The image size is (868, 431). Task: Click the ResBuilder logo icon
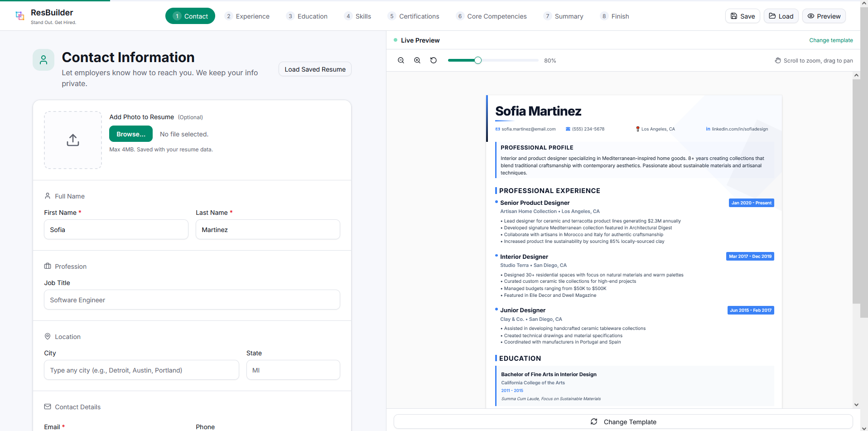[x=20, y=16]
